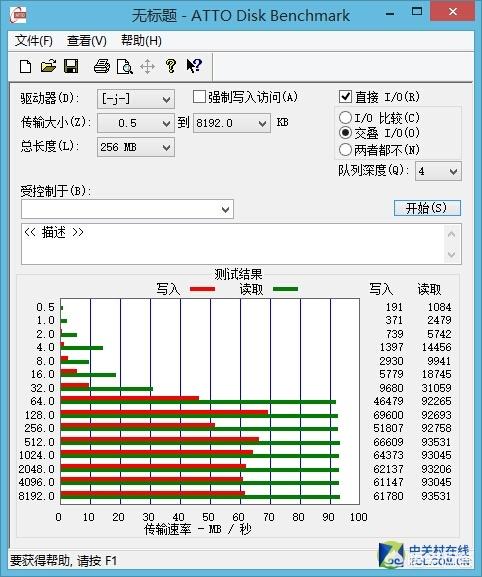Viewport: 482px width, 577px height.
Task: Toggle the 直接 I/O(R) checkbox
Action: (x=345, y=97)
